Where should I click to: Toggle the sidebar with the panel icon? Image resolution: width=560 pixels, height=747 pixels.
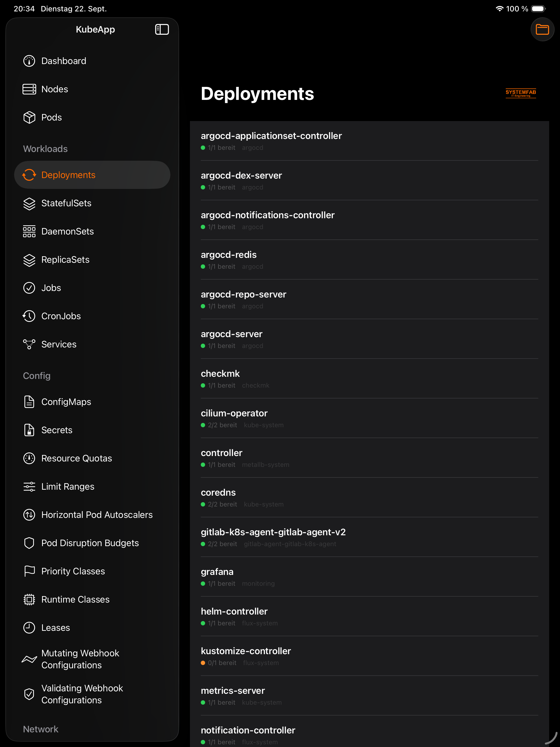(162, 29)
